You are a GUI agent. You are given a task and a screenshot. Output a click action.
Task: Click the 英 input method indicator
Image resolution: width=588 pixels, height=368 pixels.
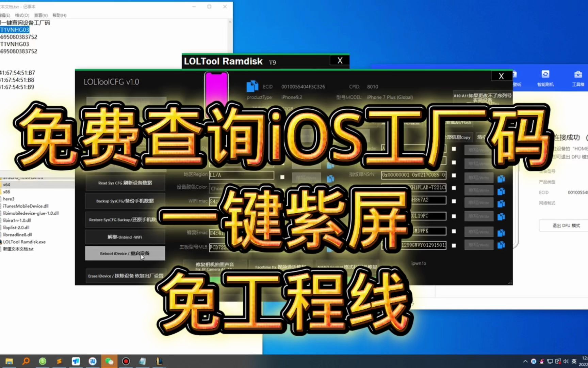click(x=574, y=361)
